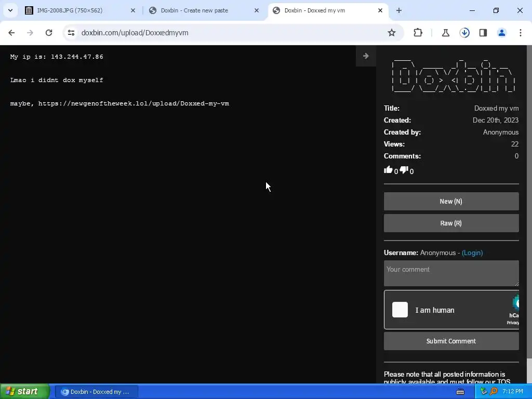The image size is (532, 399).
Task: Collapse the sidebar with the arrow
Action: coord(366,56)
